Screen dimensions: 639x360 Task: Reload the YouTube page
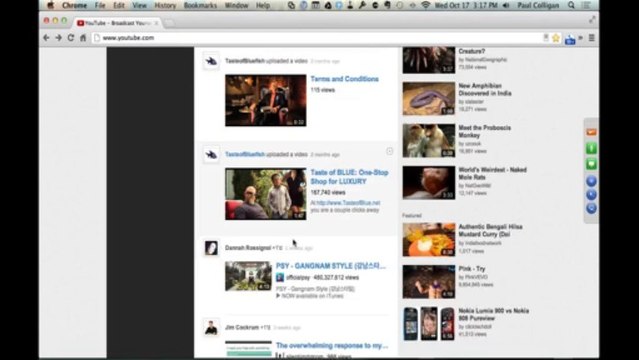[71, 38]
